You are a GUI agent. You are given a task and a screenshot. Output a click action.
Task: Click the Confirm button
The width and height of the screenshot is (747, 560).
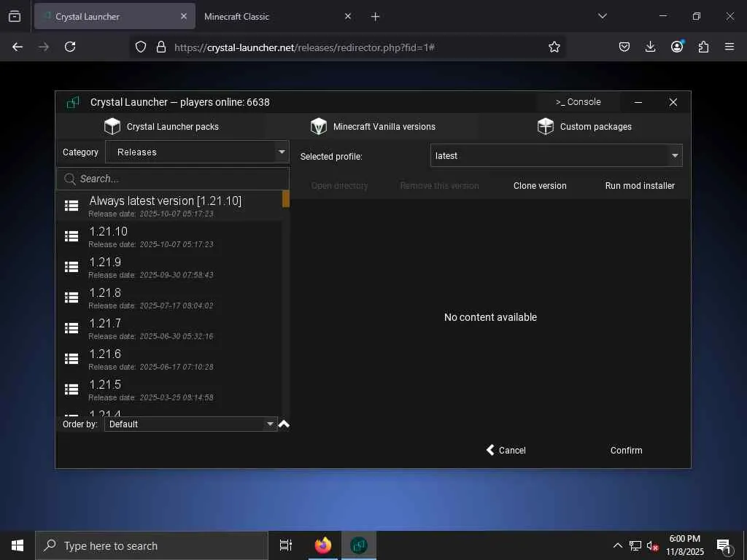[x=626, y=450]
